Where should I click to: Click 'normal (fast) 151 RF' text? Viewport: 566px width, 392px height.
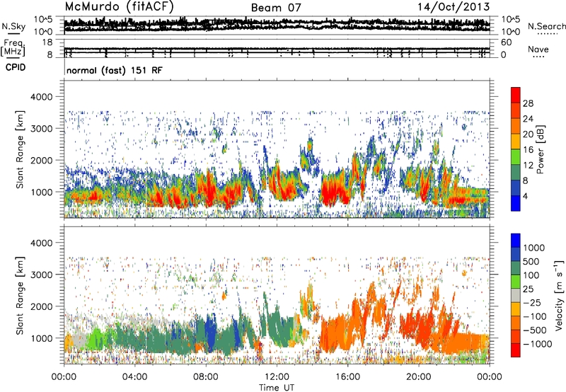point(115,70)
